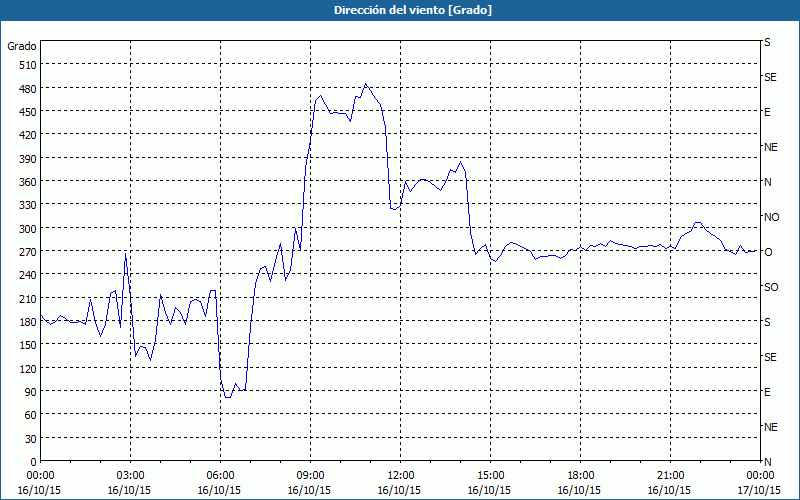Click the 60 y-axis label
Screen dimensions: 800x500
click(31, 415)
